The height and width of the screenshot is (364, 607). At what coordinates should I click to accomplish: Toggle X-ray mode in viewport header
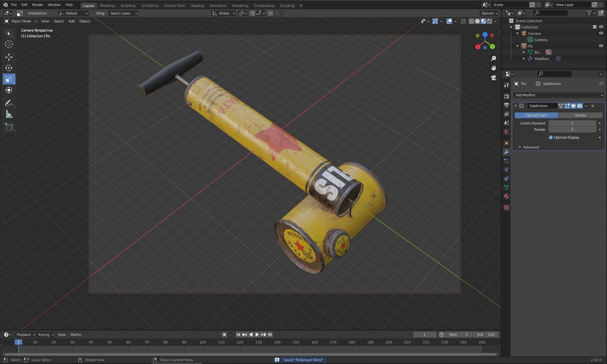coord(463,21)
